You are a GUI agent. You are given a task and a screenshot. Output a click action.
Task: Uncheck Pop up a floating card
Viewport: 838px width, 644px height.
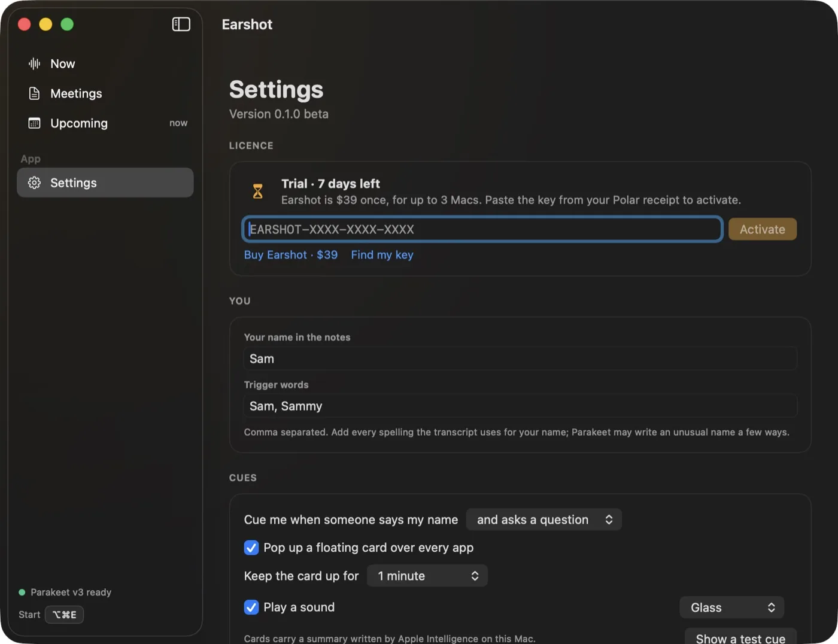coord(251,548)
